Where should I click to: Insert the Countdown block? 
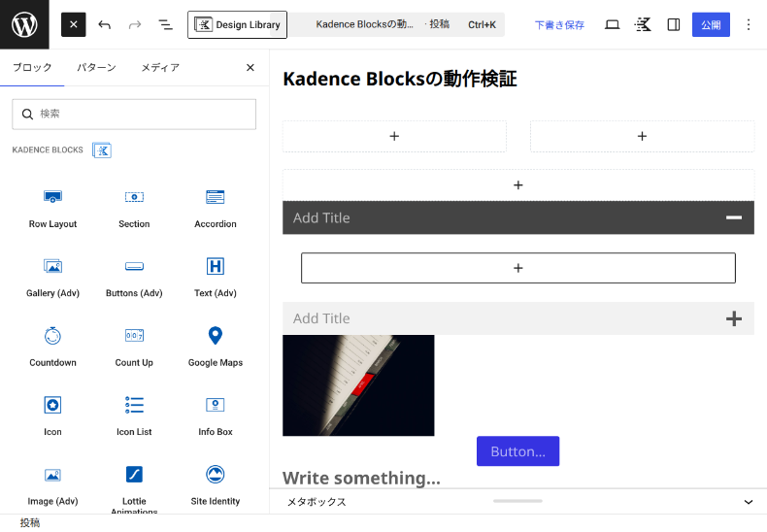52,349
